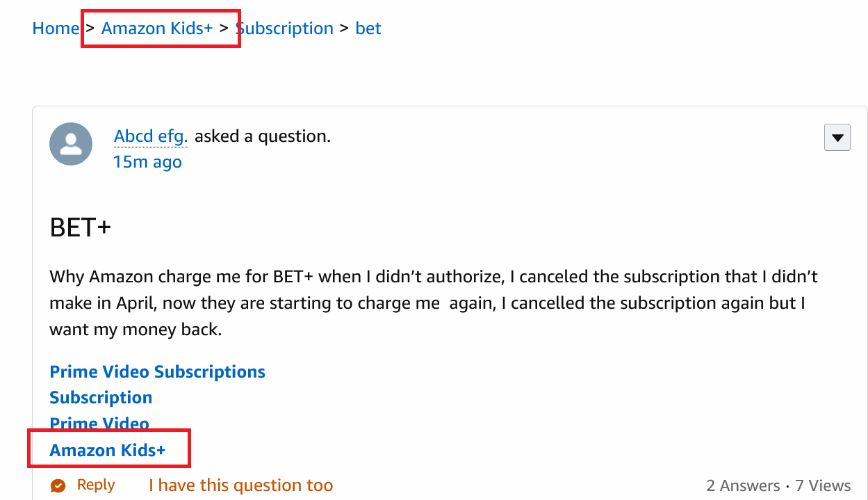Click the 'asked a question' label text

[262, 136]
